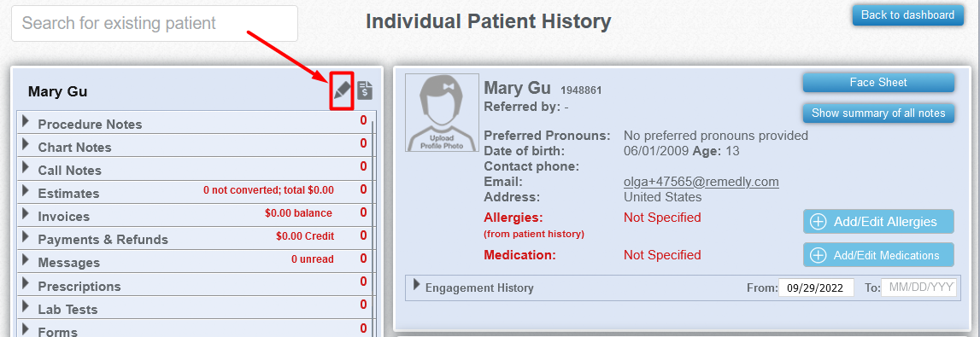Expand the Call Notes section
Image resolution: width=980 pixels, height=337 pixels.
point(26,168)
